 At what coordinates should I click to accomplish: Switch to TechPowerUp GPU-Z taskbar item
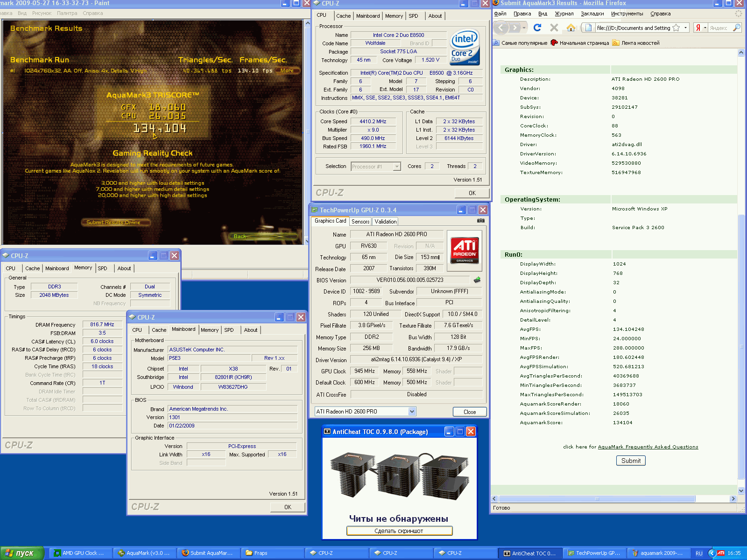point(594,553)
